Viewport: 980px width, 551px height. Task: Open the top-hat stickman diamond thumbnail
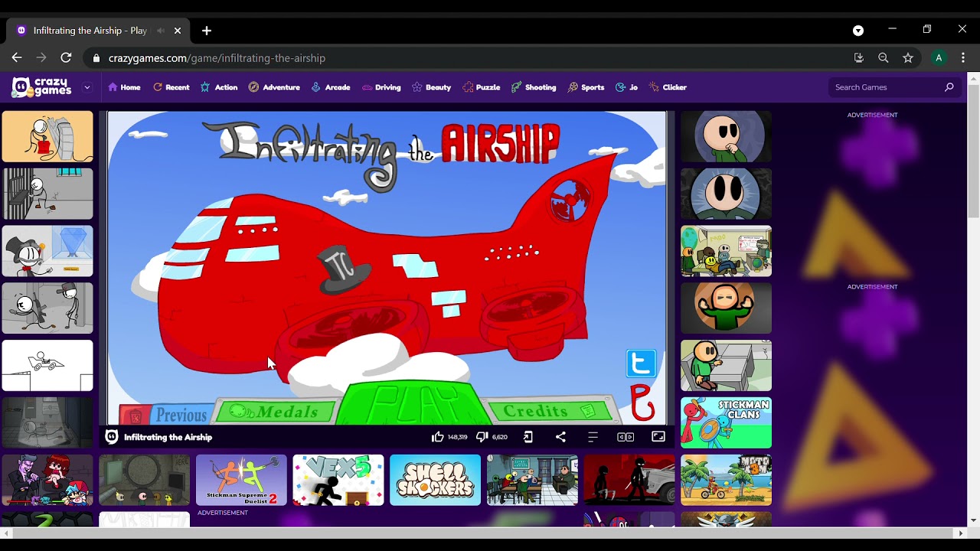coord(47,251)
